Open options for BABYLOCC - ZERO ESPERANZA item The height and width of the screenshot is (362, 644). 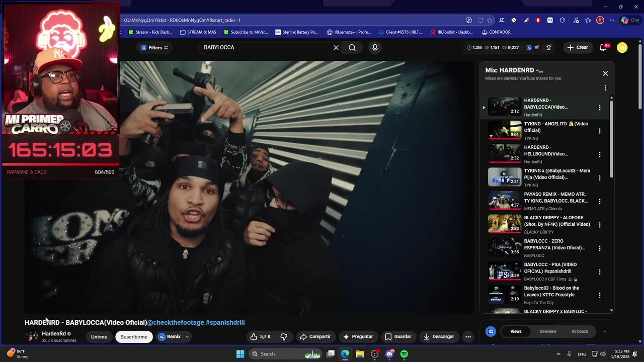click(599, 248)
